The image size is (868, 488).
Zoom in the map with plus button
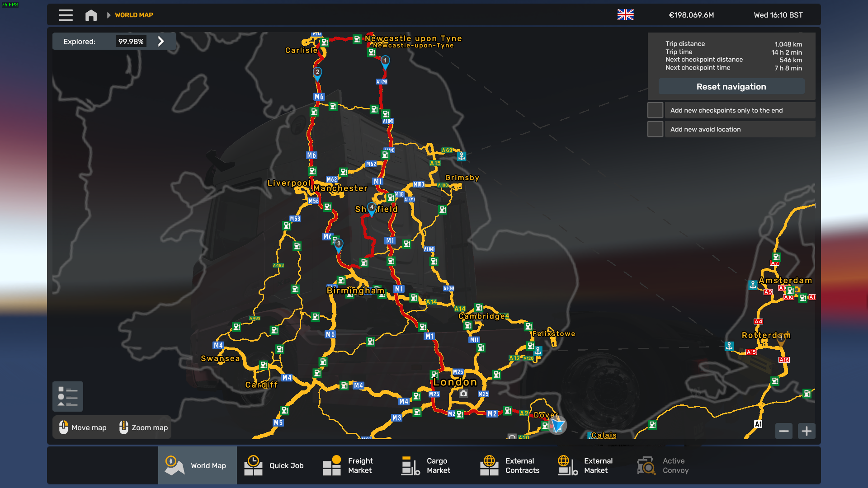(807, 431)
